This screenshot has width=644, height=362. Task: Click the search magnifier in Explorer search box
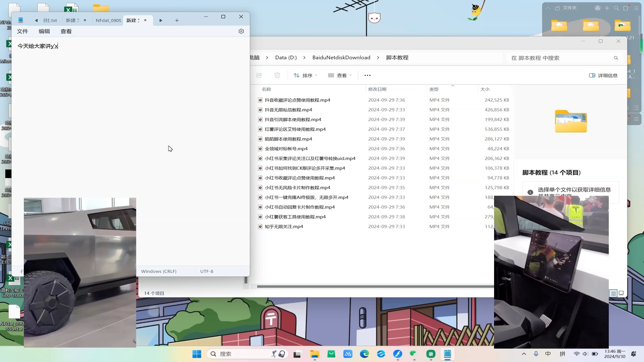(x=616, y=58)
